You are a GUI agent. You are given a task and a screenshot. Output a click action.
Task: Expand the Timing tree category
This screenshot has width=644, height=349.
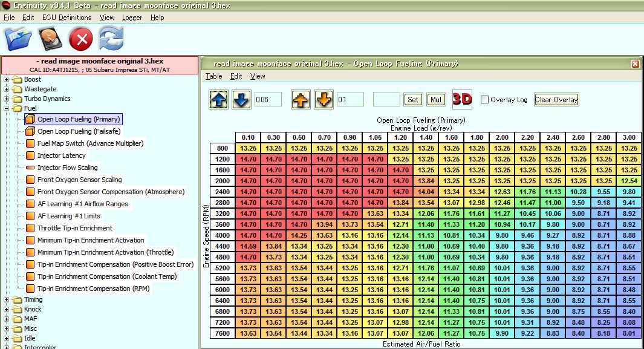click(x=7, y=299)
